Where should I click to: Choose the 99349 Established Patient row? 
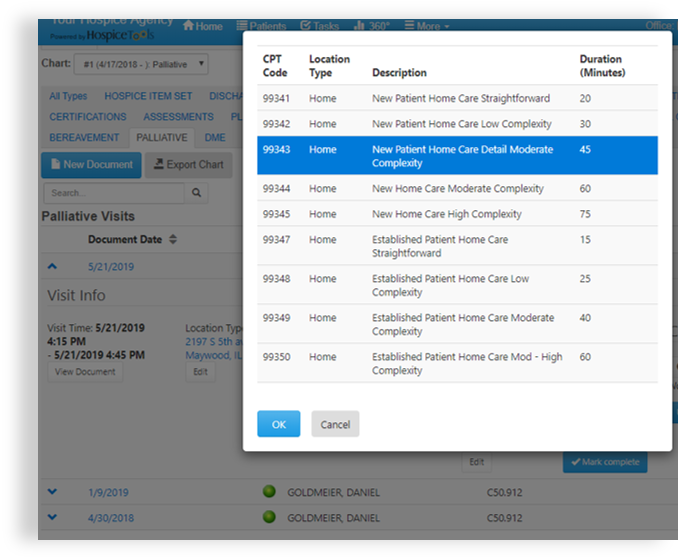(457, 324)
